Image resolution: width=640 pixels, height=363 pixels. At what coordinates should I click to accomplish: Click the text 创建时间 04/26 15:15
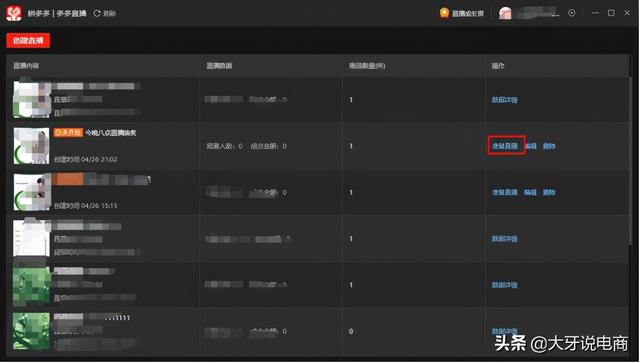[x=86, y=205]
